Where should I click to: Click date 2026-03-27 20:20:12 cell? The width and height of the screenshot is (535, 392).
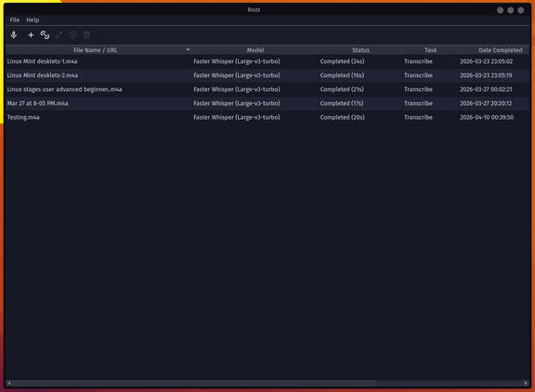click(494, 103)
